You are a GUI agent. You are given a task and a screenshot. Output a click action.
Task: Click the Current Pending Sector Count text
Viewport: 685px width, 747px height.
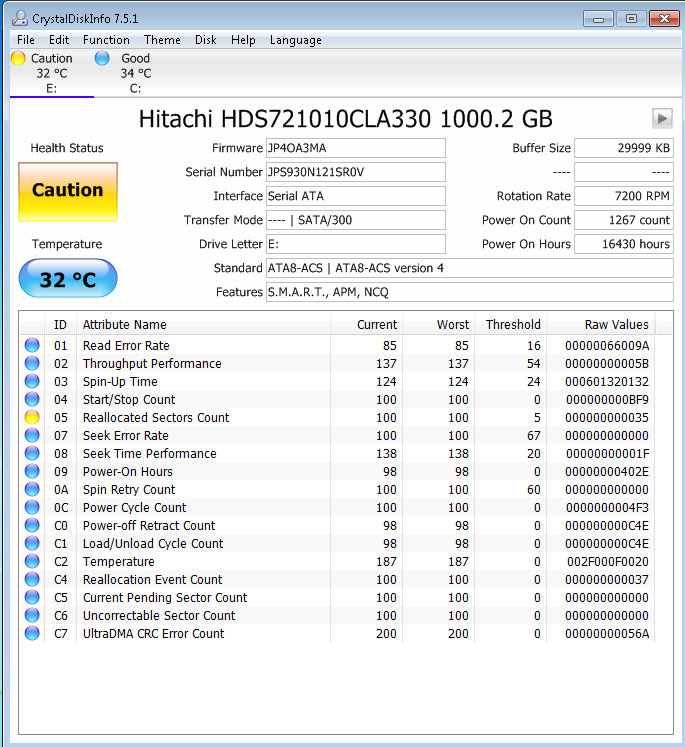165,597
